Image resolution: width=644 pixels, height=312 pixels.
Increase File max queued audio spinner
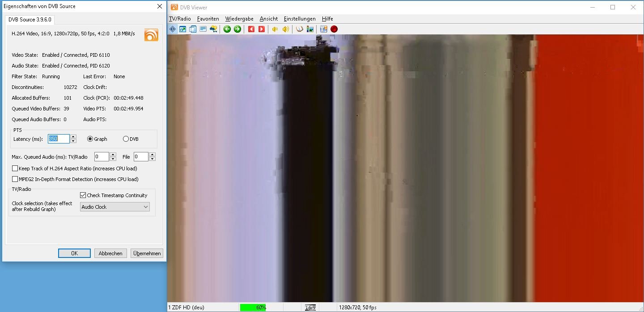152,155
